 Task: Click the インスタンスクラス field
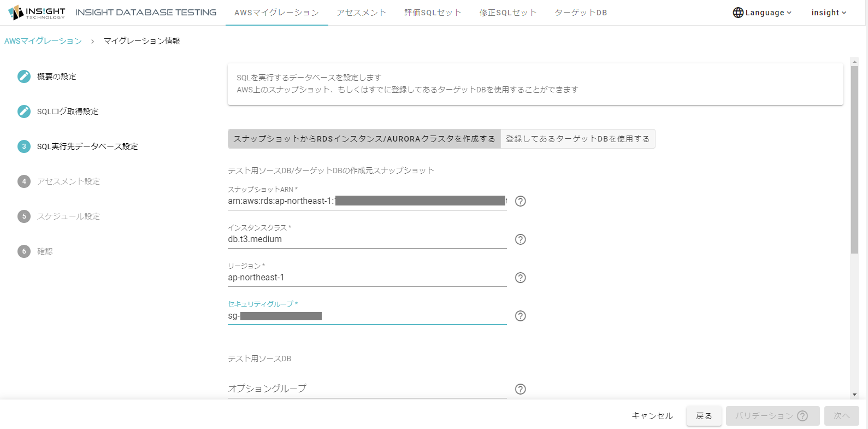(367, 239)
